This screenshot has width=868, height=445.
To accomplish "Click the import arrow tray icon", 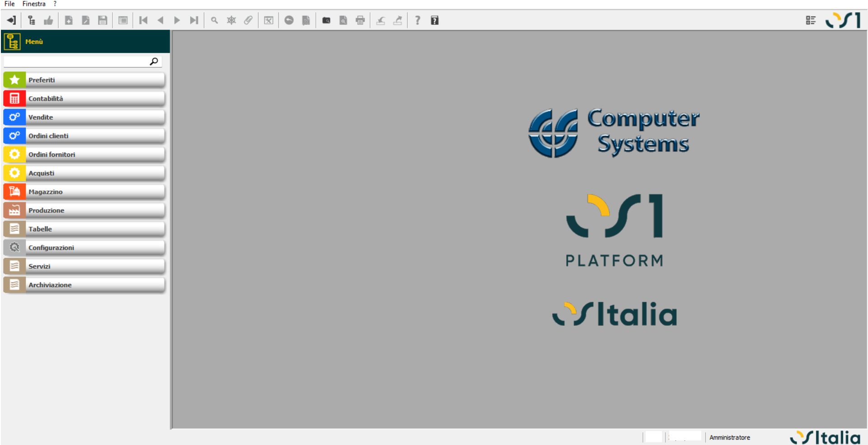I will [x=380, y=20].
